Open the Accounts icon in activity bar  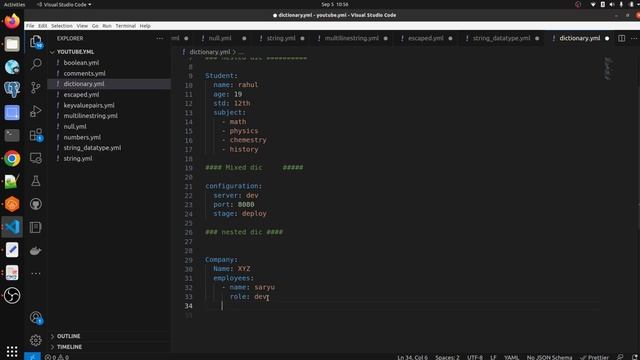[36, 317]
